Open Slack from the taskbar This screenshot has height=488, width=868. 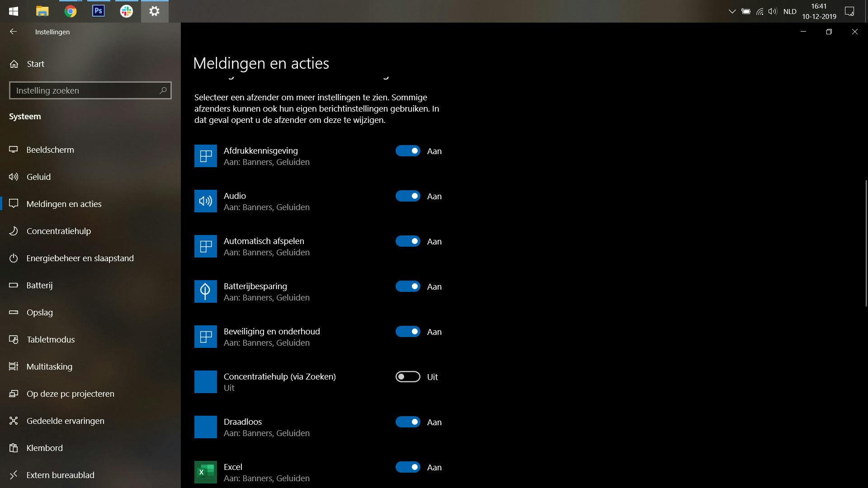[x=126, y=11]
